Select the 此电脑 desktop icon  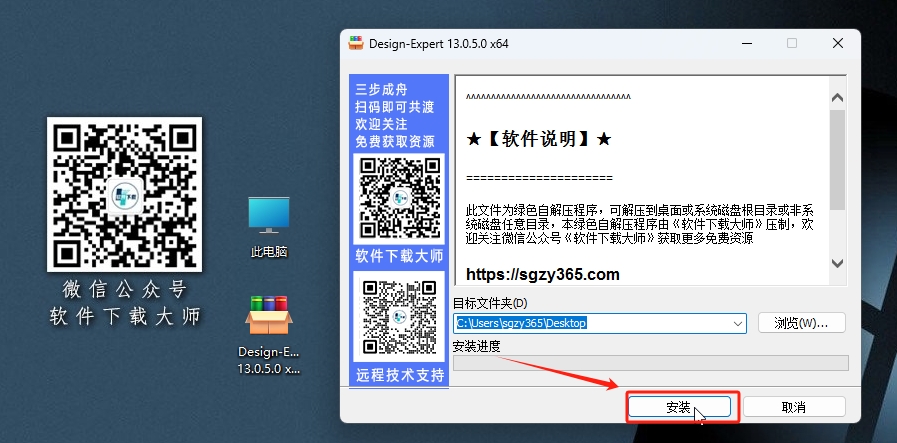point(269,227)
